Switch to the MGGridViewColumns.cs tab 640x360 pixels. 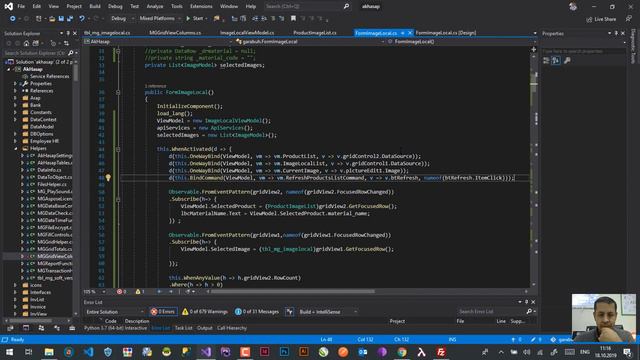(175, 33)
